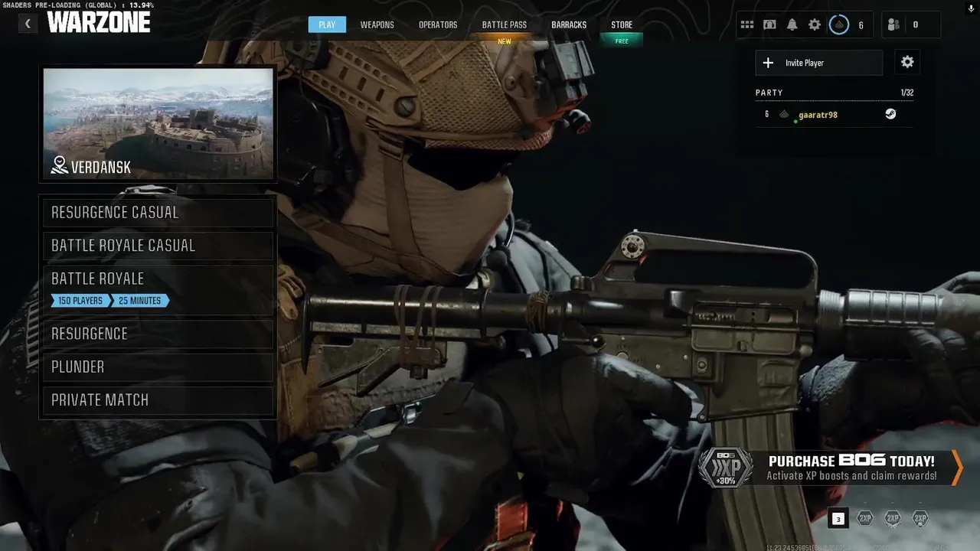Select the white token box showing 3
This screenshot has width=980, height=551.
coord(838,519)
